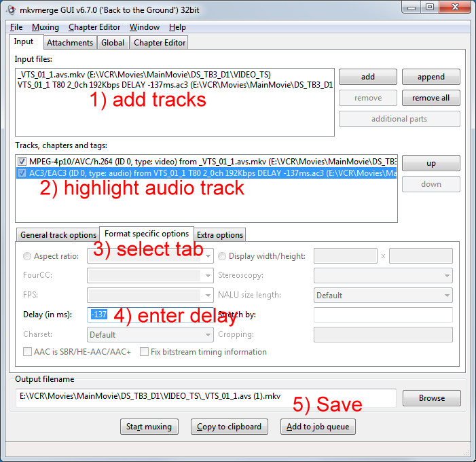This screenshot has height=462, width=476.
Task: Switch to the Chapter Editor tab
Action: pyautogui.click(x=160, y=43)
